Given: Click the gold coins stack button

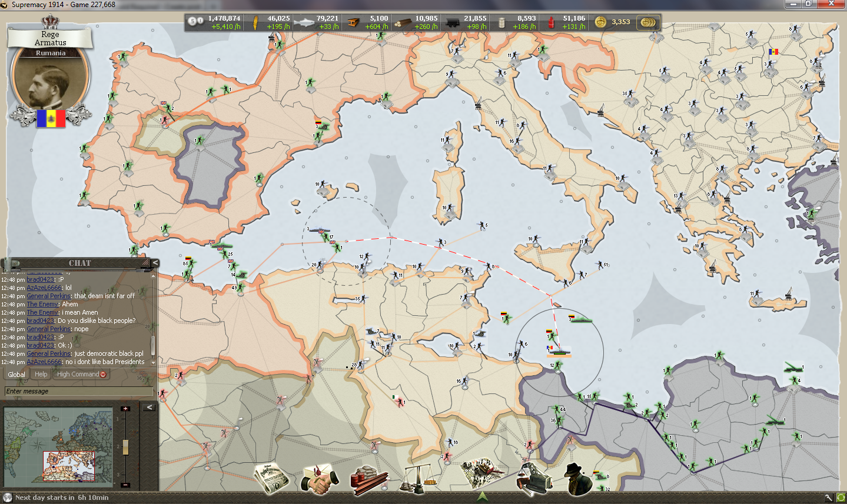Looking at the screenshot, I should (x=648, y=22).
